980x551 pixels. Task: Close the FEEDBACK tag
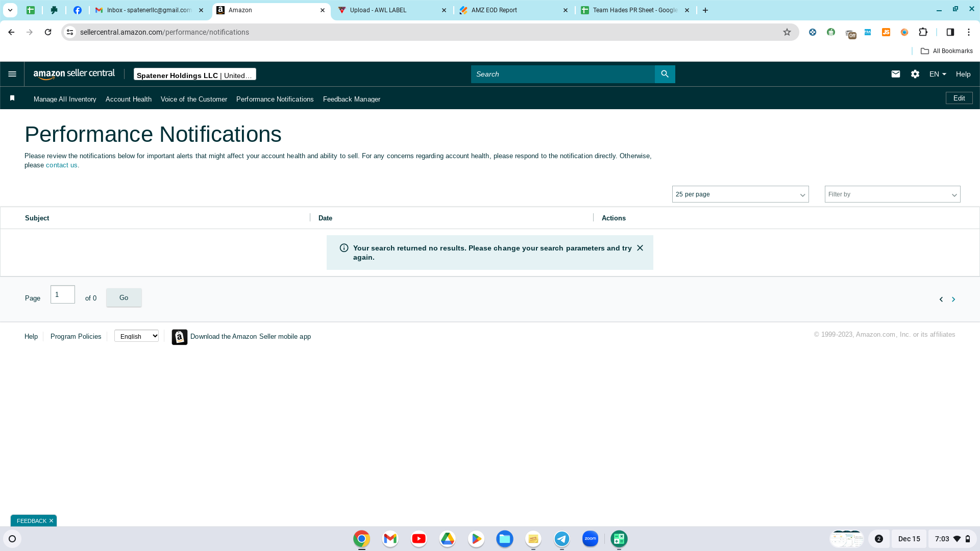[x=51, y=521]
